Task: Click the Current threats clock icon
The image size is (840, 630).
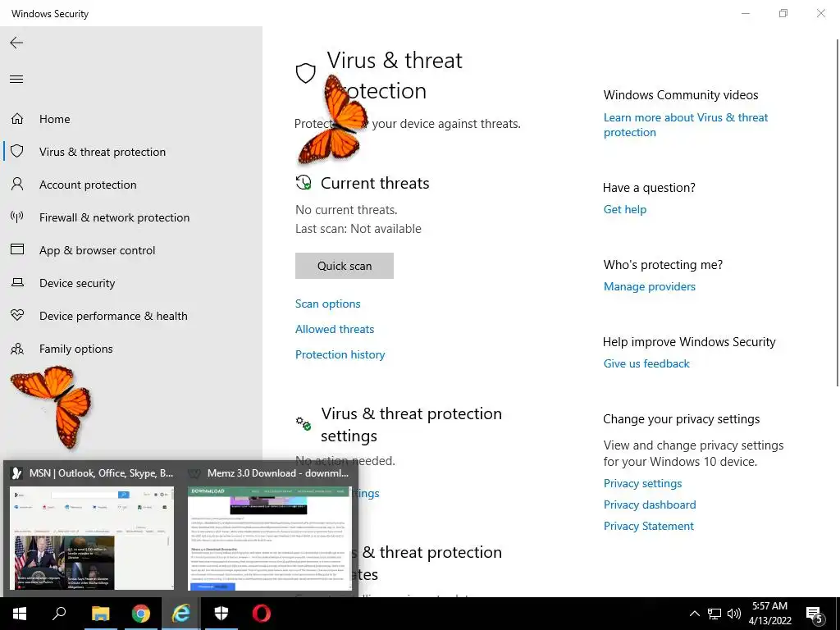Action: click(x=304, y=183)
